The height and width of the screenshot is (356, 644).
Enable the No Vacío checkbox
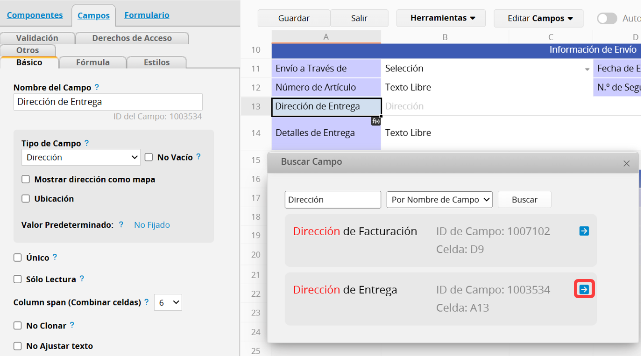click(149, 157)
